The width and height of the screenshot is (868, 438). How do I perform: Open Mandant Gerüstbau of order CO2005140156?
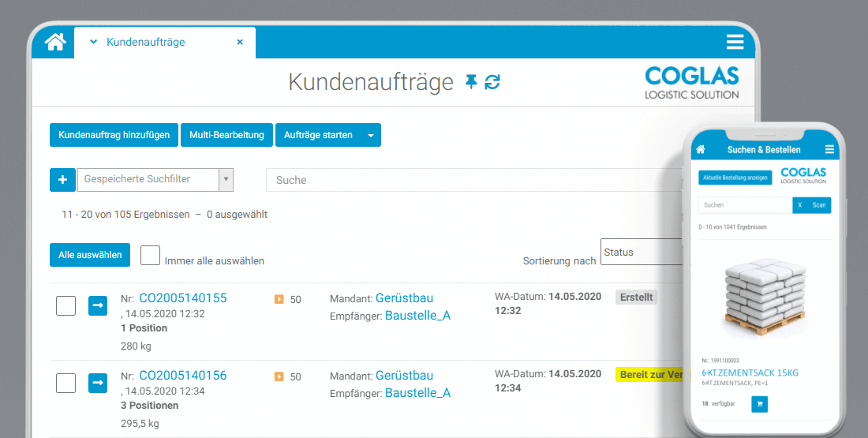tap(404, 376)
